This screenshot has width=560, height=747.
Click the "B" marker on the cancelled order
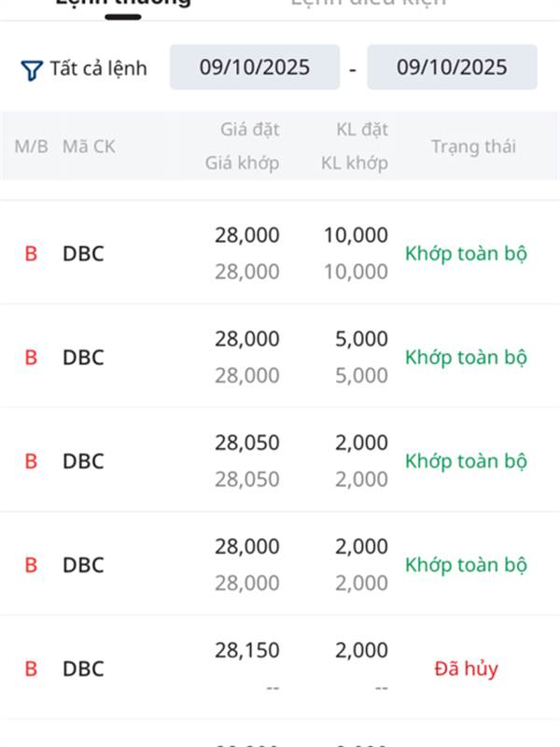[31, 669]
